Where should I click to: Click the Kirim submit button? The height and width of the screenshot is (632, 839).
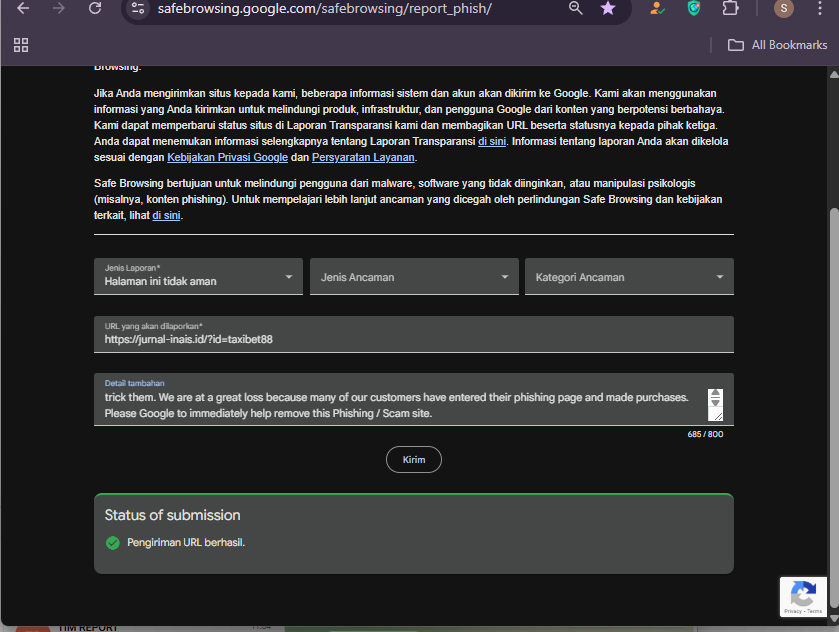414,460
